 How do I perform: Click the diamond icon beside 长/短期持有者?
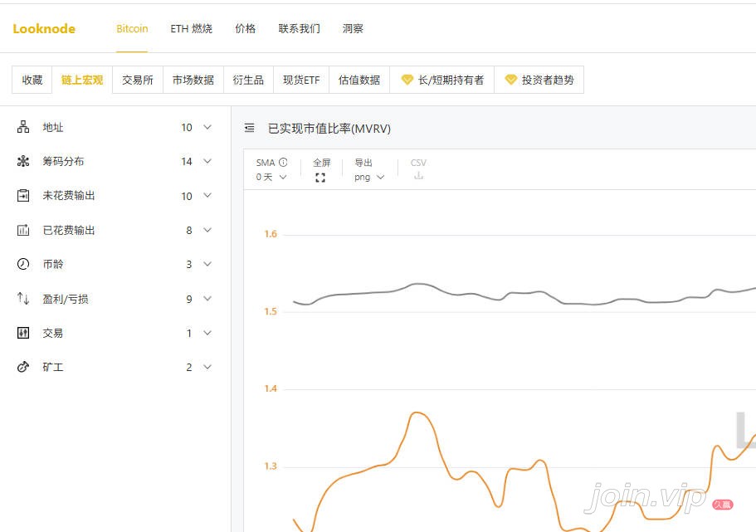407,80
